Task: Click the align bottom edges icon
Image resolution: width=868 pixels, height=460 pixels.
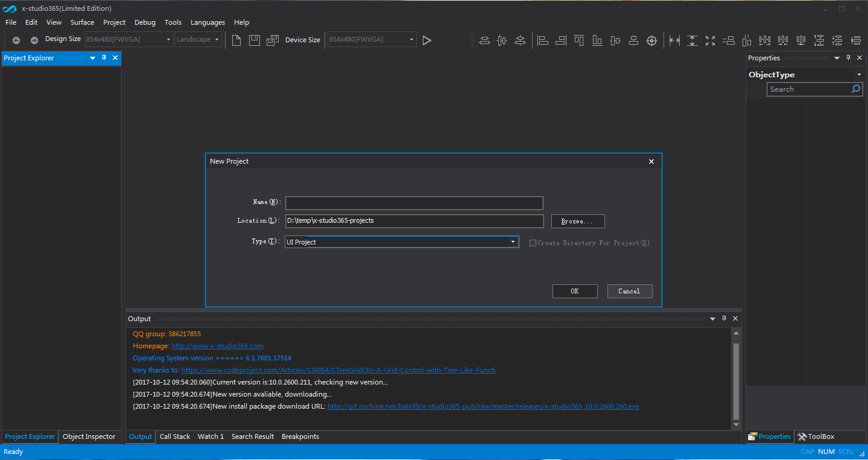Action: tap(597, 40)
